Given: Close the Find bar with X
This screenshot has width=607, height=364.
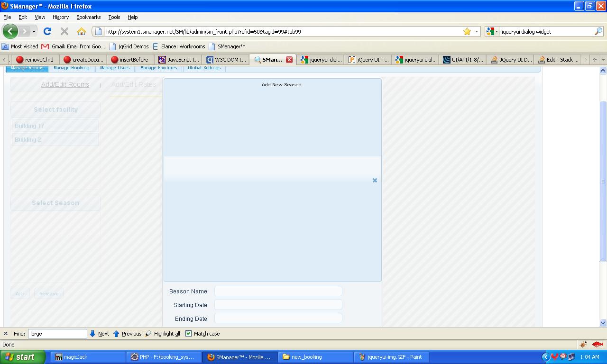Looking at the screenshot, I should (x=6, y=334).
